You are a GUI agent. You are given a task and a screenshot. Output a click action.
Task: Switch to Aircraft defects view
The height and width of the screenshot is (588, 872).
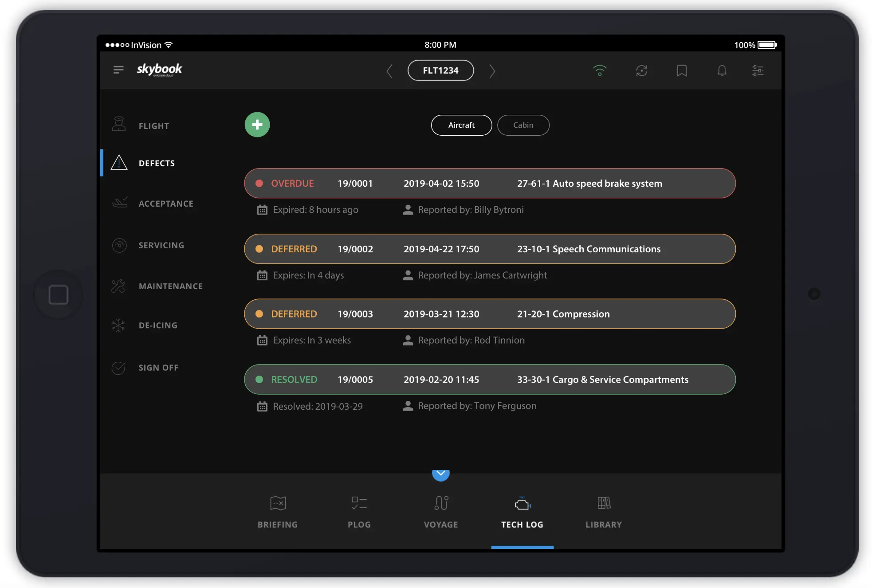point(461,125)
